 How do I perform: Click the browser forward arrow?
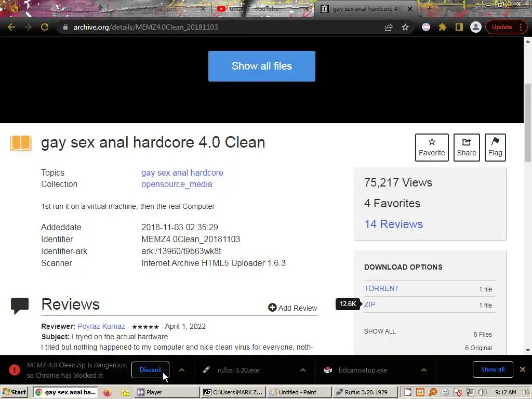[x=28, y=27]
